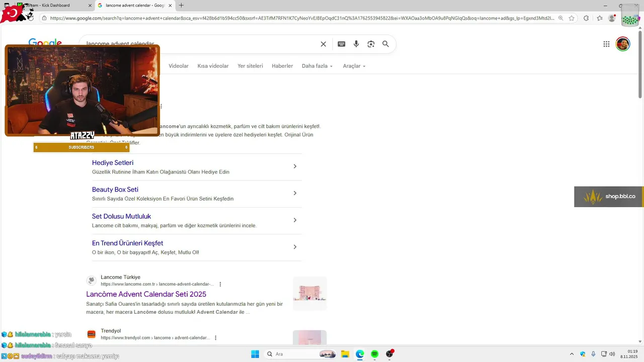Open Set Dolusu Mutluluk sitelink
The width and height of the screenshot is (644, 362).
121,216
